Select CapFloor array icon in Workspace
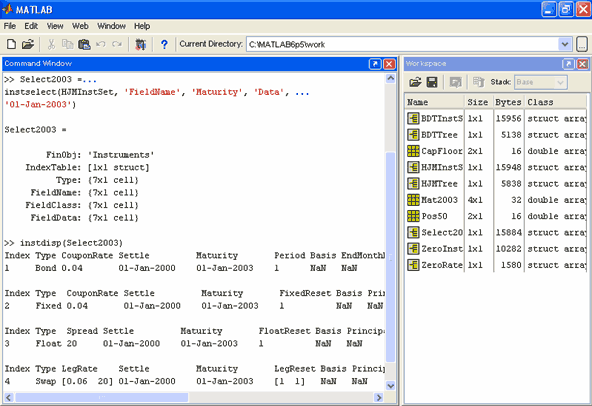592x406 pixels. coord(413,151)
